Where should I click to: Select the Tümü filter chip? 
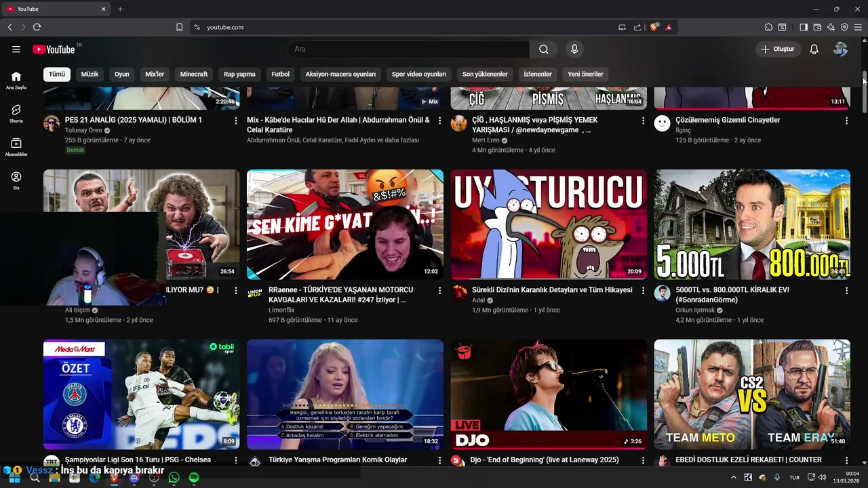[x=57, y=74]
